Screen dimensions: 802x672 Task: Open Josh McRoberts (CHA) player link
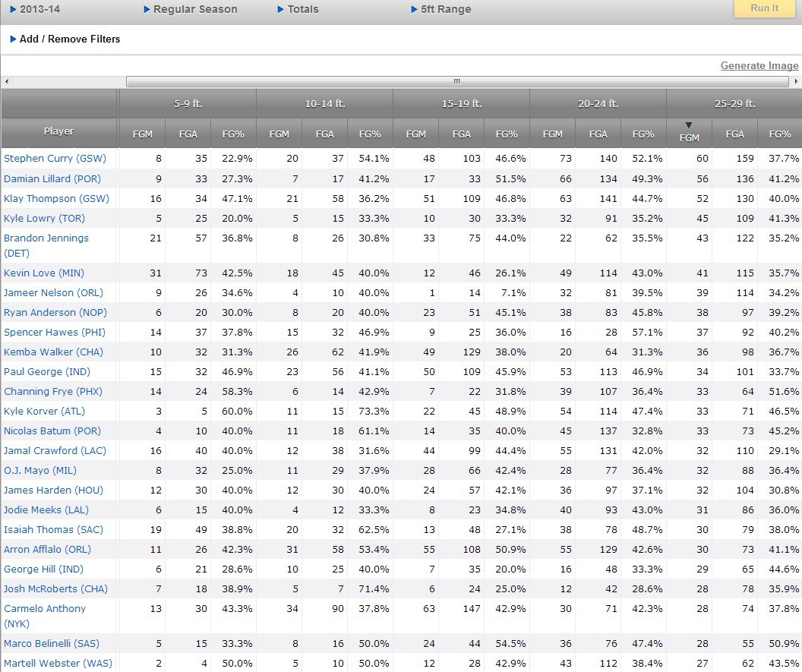click(55, 589)
